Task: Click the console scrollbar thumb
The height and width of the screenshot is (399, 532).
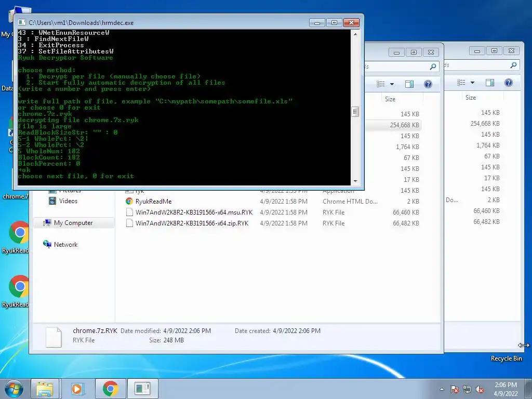Action: click(355, 112)
